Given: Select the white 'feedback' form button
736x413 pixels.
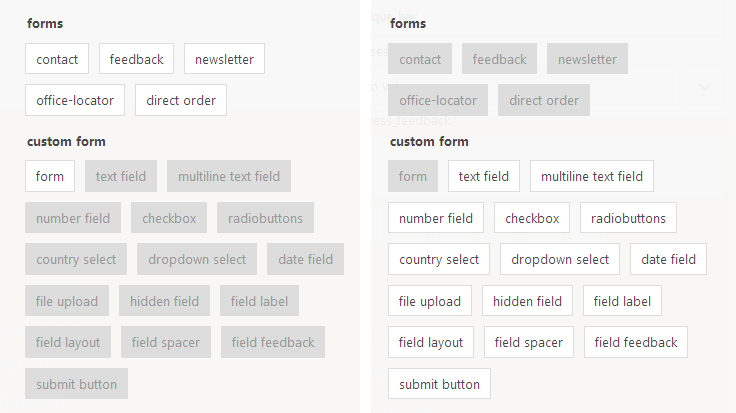Looking at the screenshot, I should (x=136, y=59).
